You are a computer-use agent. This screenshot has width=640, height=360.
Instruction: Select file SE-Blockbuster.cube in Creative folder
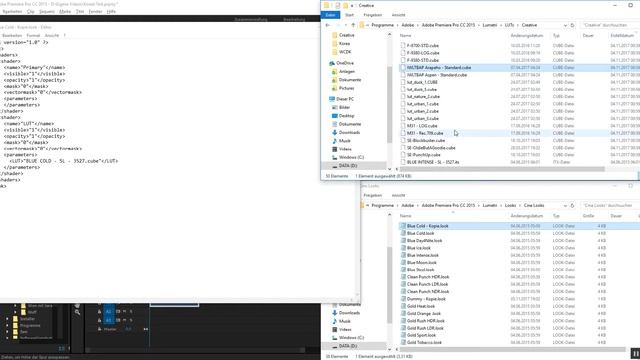[x=426, y=140]
